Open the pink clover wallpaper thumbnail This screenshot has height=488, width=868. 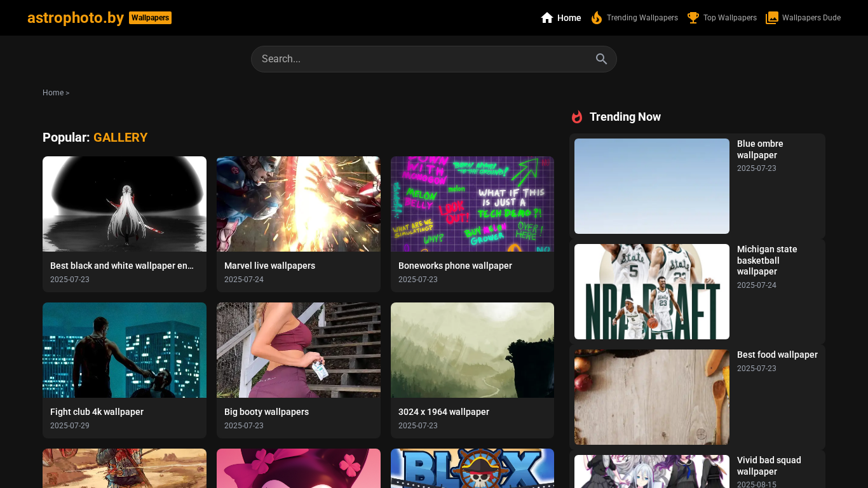tap(299, 468)
